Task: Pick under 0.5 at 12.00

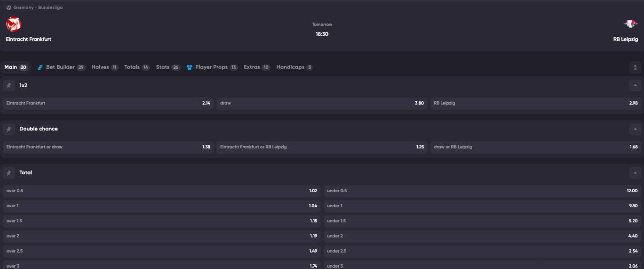Action: (x=482, y=191)
